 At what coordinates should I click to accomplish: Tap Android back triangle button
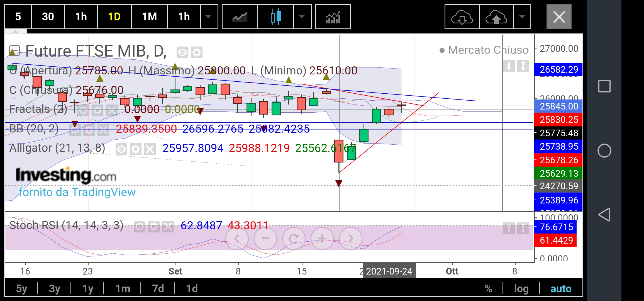(604, 215)
